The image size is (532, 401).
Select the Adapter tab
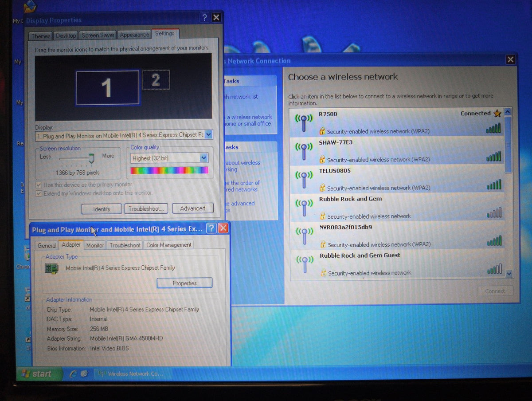(x=71, y=244)
